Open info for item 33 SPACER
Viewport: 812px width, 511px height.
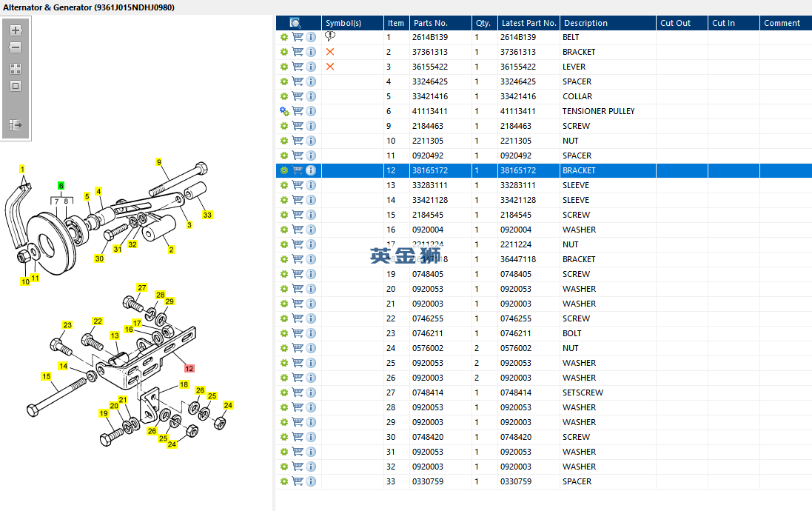[311, 481]
